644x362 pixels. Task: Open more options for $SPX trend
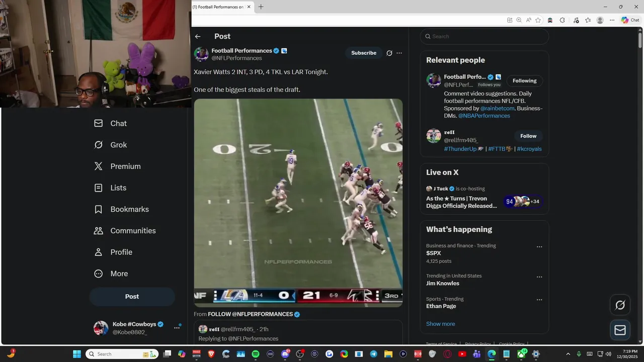click(539, 247)
